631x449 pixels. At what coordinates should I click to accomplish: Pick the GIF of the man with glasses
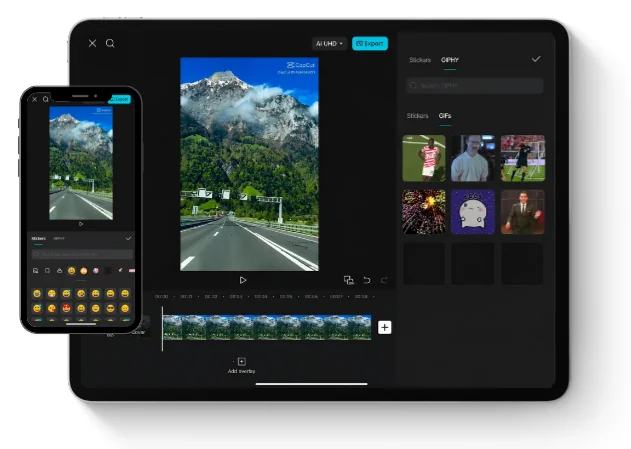473,158
